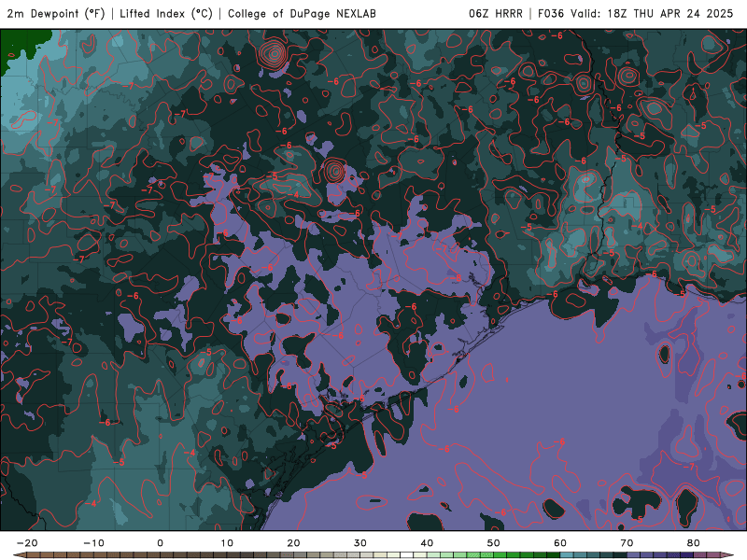Click the 50 label on the color scale
This screenshot has height=560, width=747.
[494, 543]
